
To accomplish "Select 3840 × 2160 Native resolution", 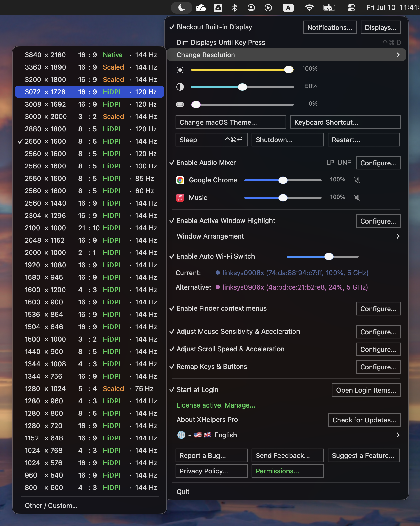I will tap(90, 55).
